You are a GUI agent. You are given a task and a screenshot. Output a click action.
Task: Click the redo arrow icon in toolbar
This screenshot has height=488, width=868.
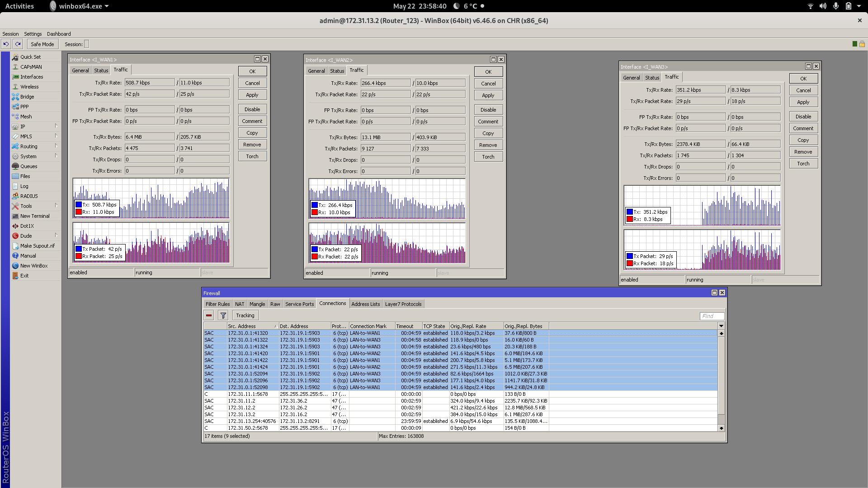[x=18, y=44]
